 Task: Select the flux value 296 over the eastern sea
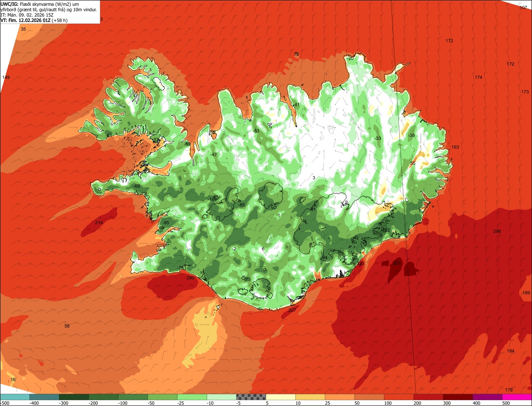click(497, 231)
